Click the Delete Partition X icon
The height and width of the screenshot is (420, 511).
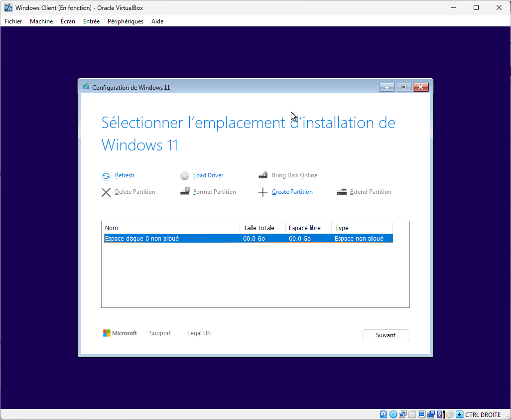click(x=106, y=192)
